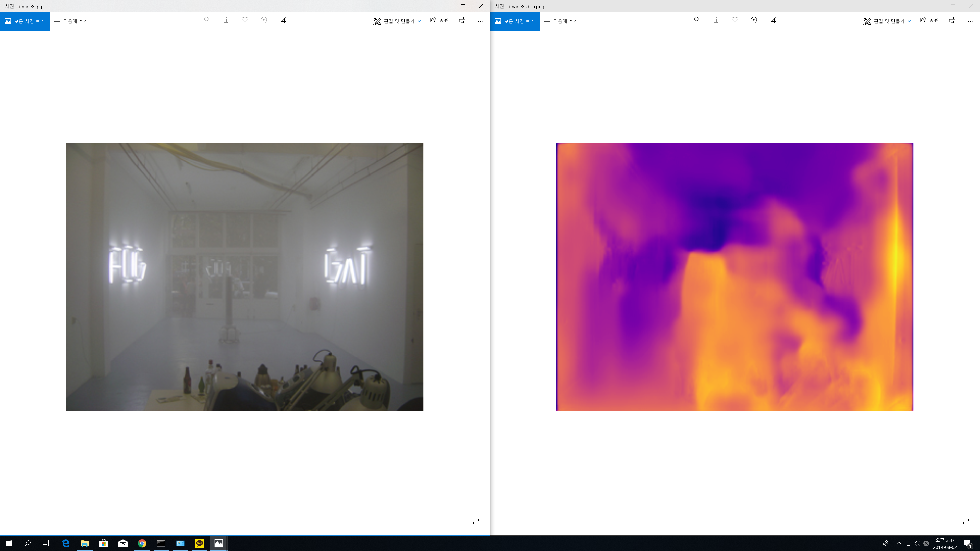Zoom in on image8_disp.png with magnifier icon
This screenshot has height=551, width=980.
[697, 20]
